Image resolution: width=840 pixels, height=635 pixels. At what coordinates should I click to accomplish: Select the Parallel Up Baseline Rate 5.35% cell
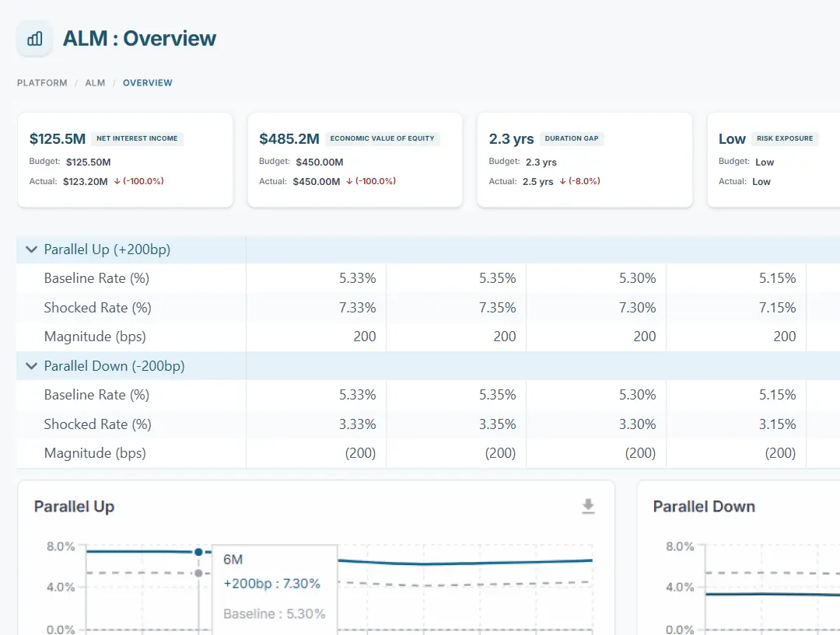(456, 278)
